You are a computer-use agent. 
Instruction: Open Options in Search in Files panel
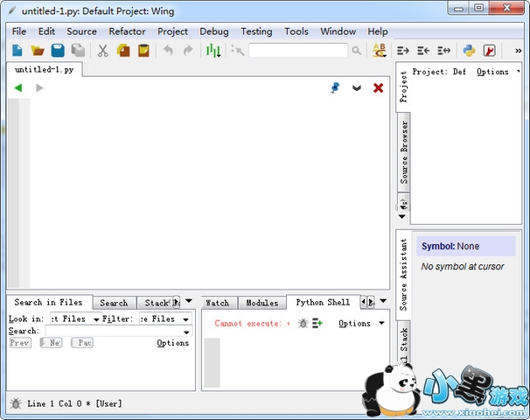(x=172, y=342)
